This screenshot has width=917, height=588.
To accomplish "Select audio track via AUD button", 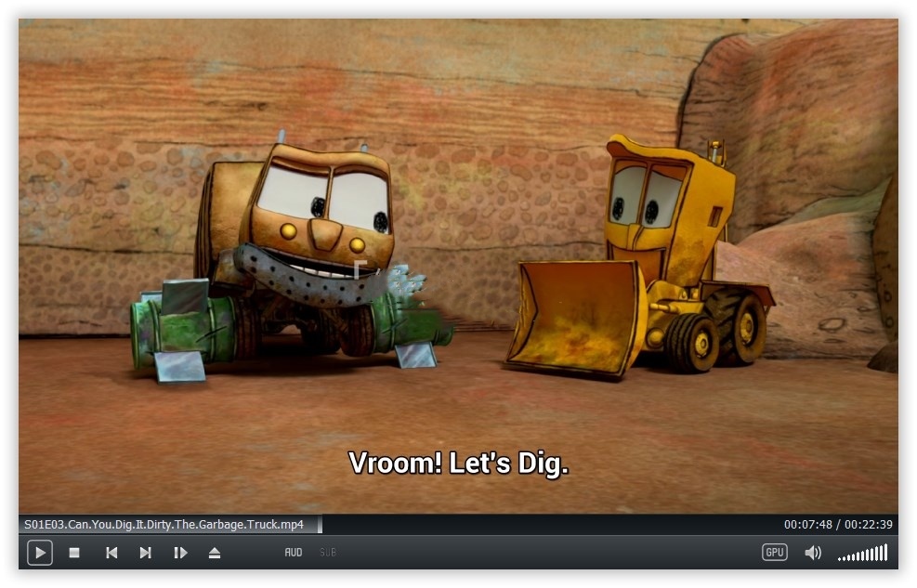I will [293, 553].
